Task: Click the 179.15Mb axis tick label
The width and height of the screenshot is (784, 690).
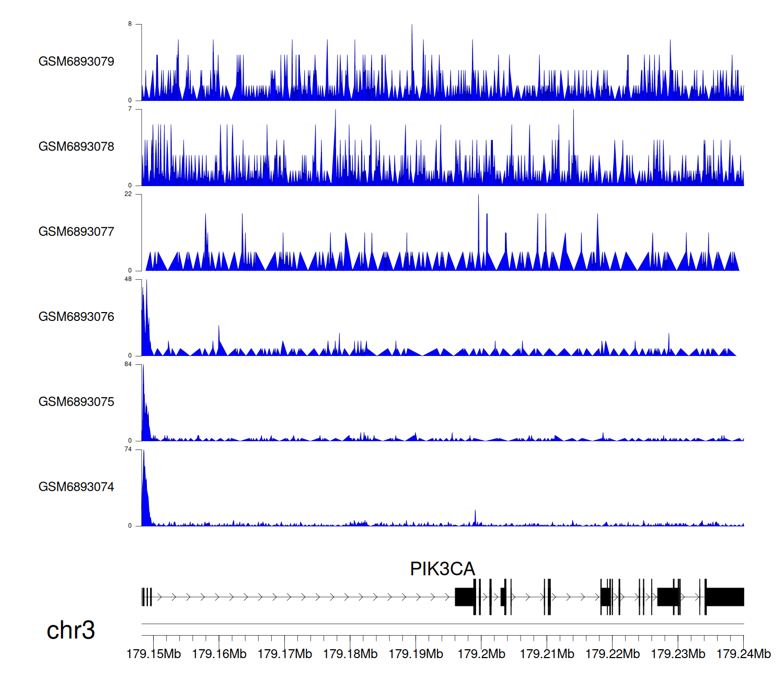Action: coord(154,654)
